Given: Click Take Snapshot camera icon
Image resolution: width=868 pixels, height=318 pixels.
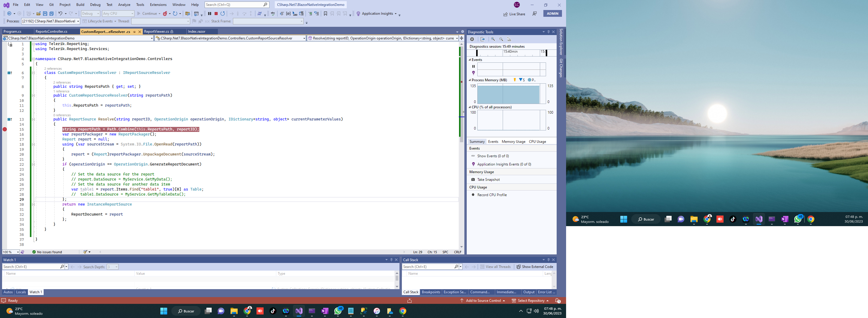Looking at the screenshot, I should pyautogui.click(x=473, y=180).
